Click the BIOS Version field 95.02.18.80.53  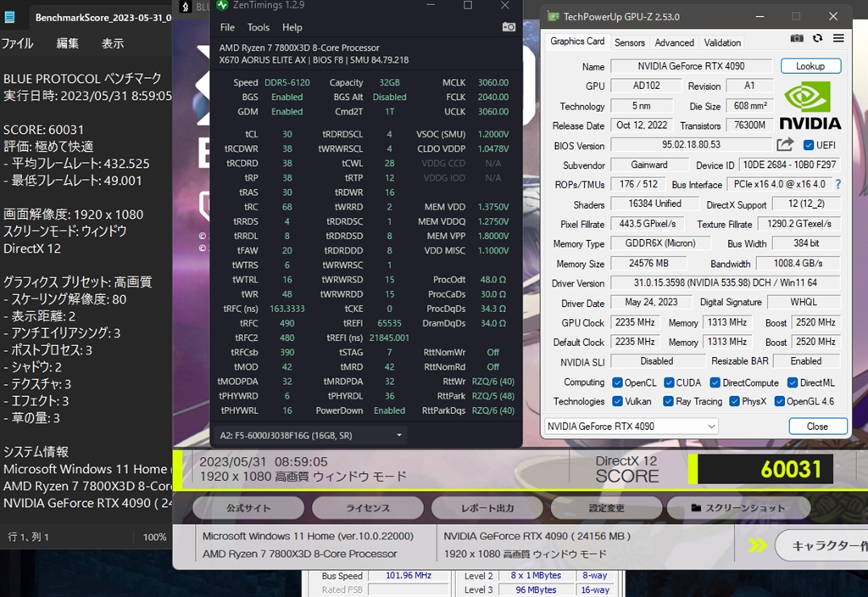691,144
